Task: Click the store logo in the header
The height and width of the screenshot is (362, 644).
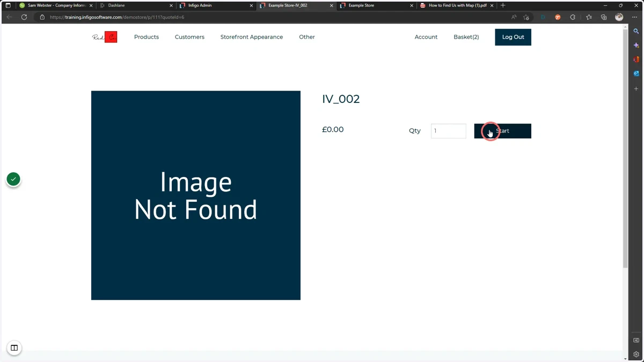Action: coord(105,37)
